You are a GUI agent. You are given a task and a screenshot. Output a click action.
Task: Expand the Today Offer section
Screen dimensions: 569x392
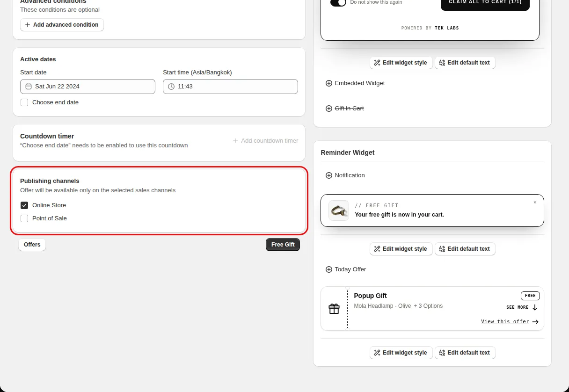[x=346, y=269]
